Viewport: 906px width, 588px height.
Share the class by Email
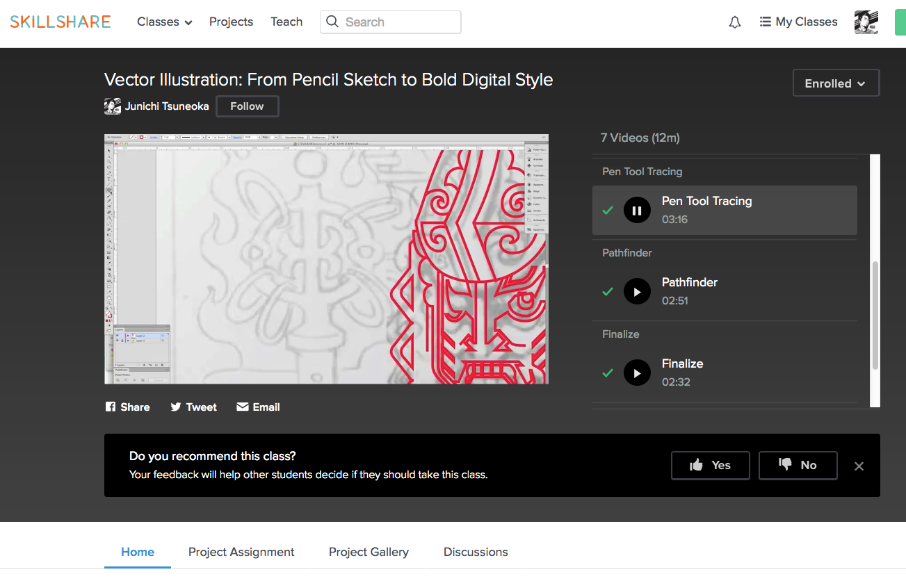[x=258, y=407]
